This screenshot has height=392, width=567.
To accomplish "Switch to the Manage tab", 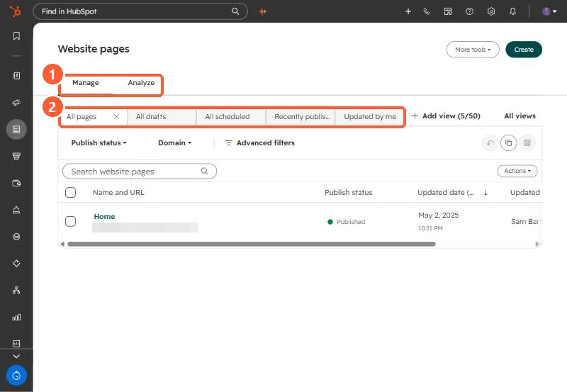I will 86,82.
